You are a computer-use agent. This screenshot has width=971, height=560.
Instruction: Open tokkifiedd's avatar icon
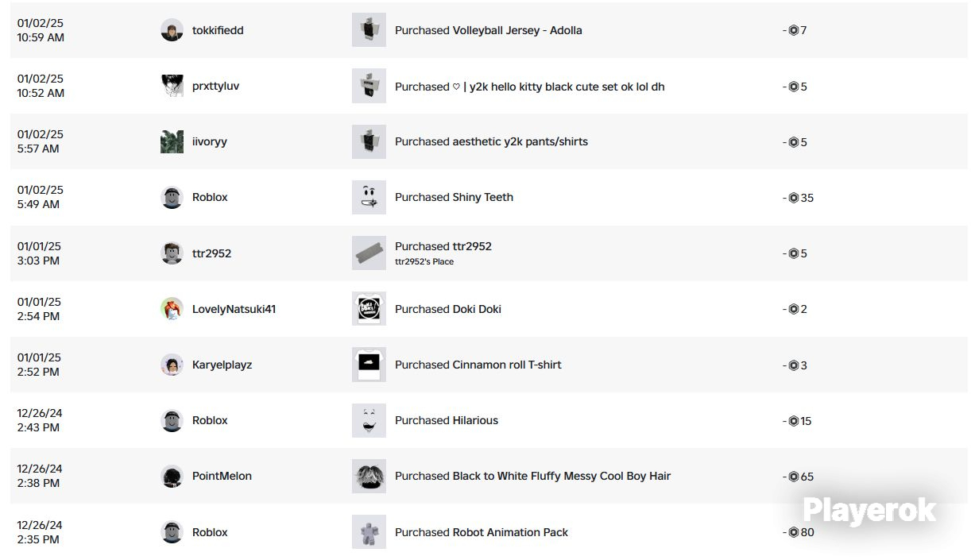(x=172, y=30)
